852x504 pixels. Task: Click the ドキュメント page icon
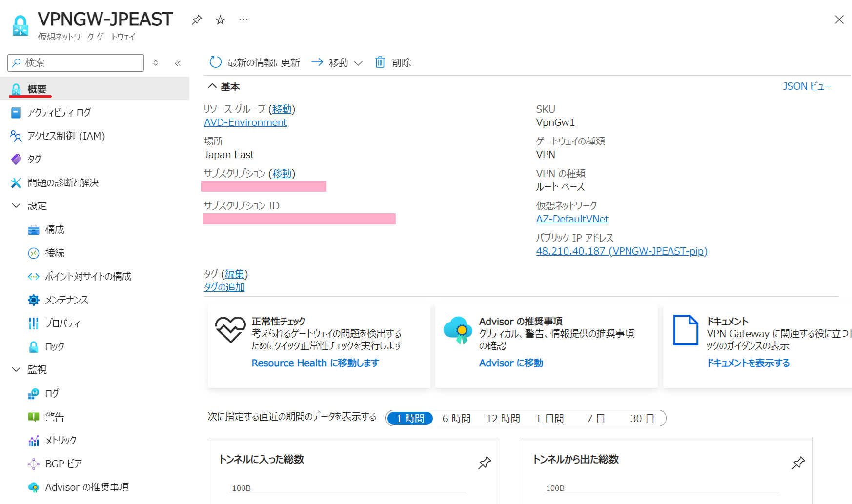[686, 330]
